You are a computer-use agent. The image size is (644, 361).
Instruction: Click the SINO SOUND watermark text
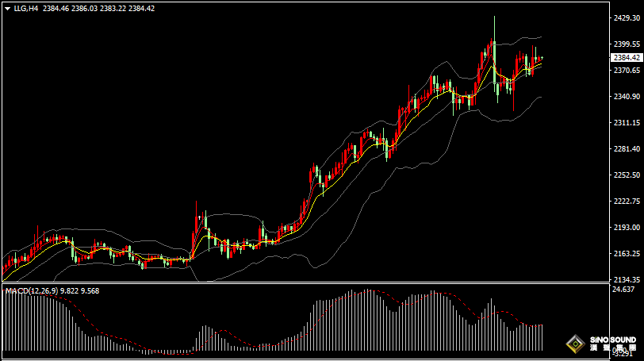(611, 341)
